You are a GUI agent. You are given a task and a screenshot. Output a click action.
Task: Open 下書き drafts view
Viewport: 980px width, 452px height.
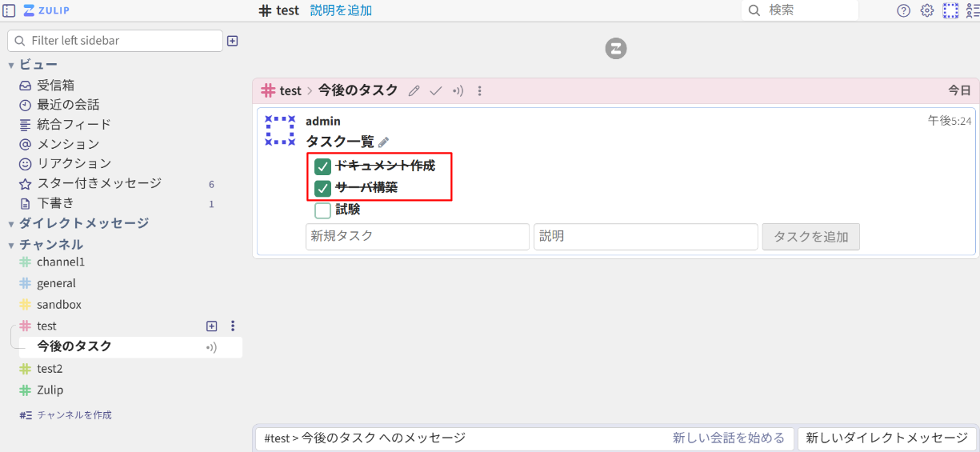coord(55,203)
